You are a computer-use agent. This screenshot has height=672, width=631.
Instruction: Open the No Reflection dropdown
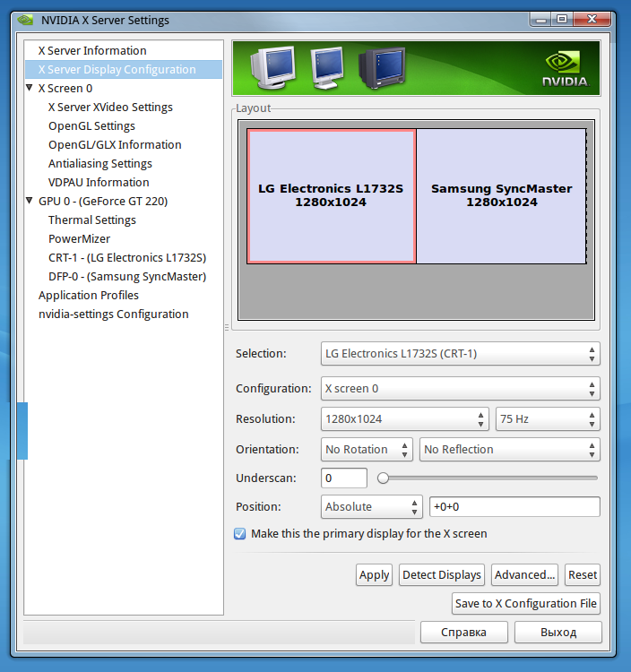click(x=510, y=449)
